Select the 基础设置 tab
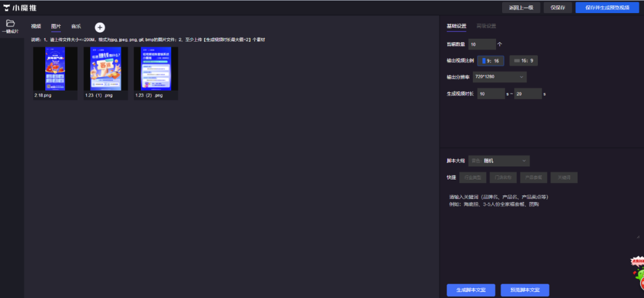 (457, 26)
